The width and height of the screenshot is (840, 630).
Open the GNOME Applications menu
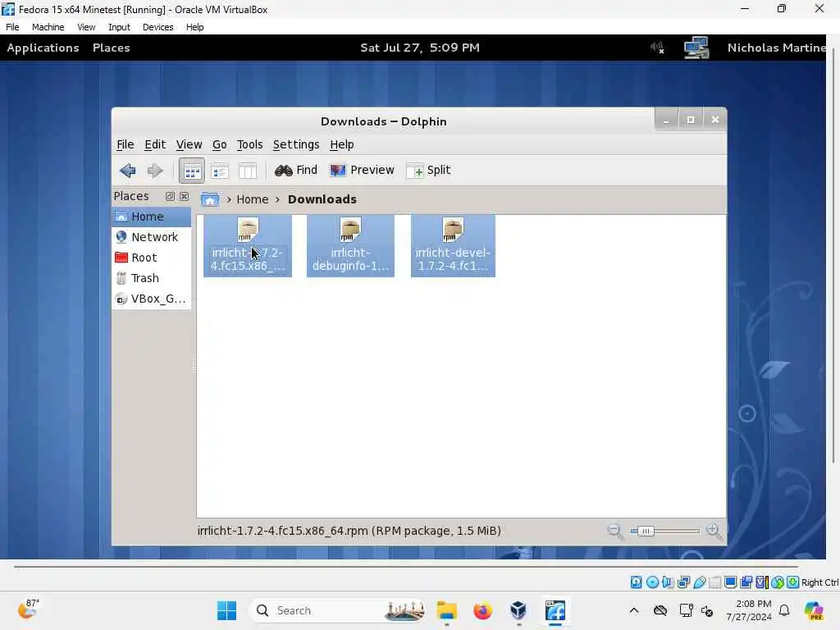click(x=43, y=48)
